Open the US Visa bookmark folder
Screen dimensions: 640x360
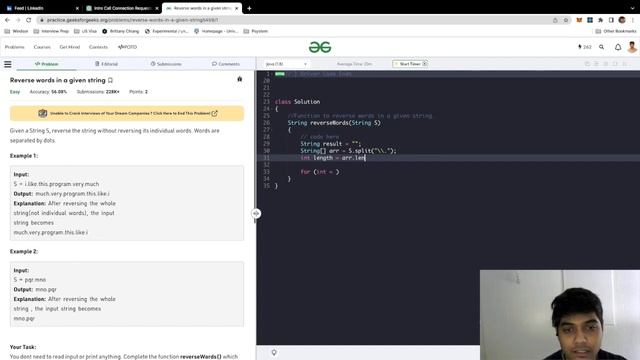pyautogui.click(x=85, y=31)
